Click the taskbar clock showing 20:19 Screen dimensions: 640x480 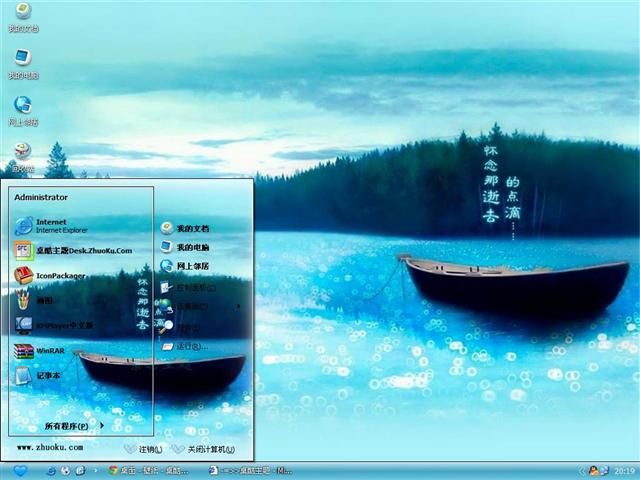(x=624, y=471)
